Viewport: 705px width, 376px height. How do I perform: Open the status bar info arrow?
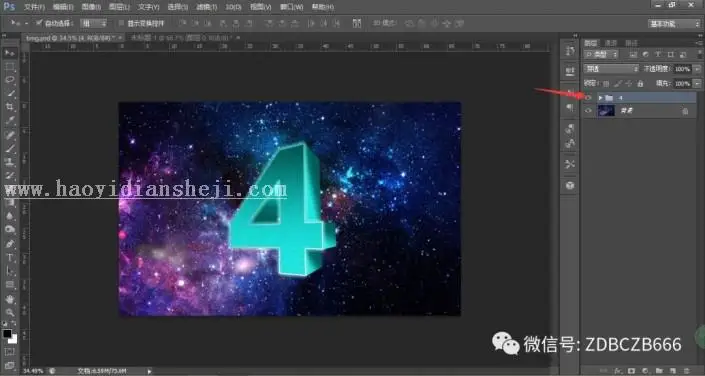pyautogui.click(x=149, y=372)
